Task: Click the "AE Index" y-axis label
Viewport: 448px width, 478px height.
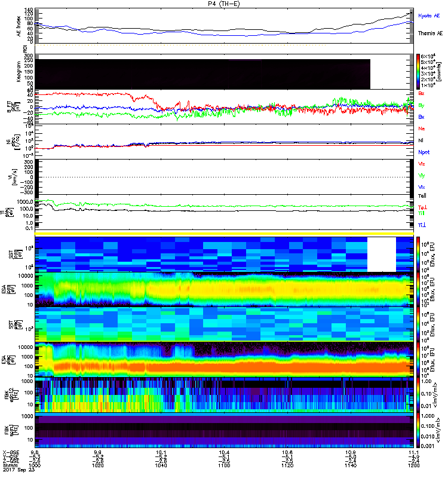Action: [x=19, y=26]
